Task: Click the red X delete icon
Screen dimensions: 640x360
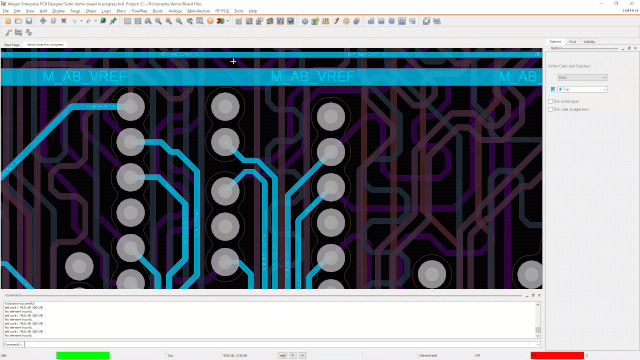Action: coord(64,21)
